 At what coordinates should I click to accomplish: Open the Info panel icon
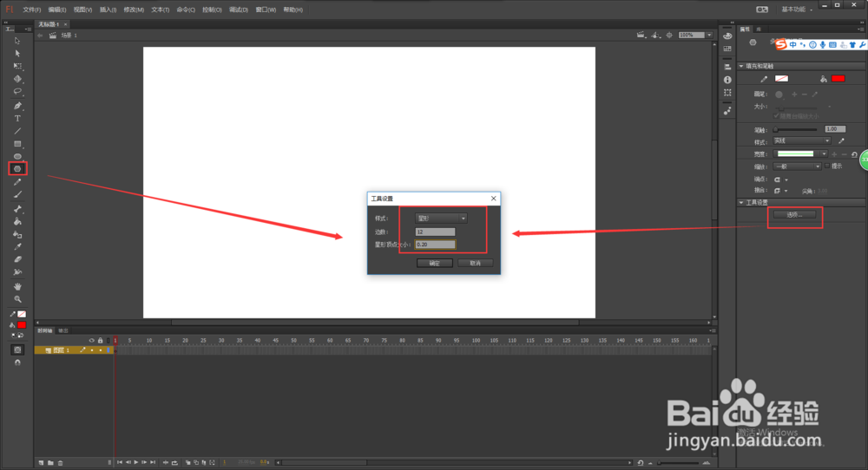coord(727,80)
